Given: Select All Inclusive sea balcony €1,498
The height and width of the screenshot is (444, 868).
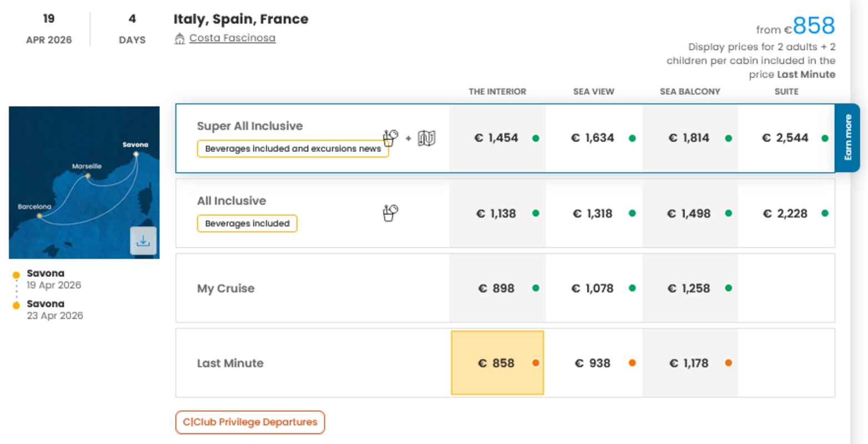Looking at the screenshot, I should pyautogui.click(x=689, y=214).
